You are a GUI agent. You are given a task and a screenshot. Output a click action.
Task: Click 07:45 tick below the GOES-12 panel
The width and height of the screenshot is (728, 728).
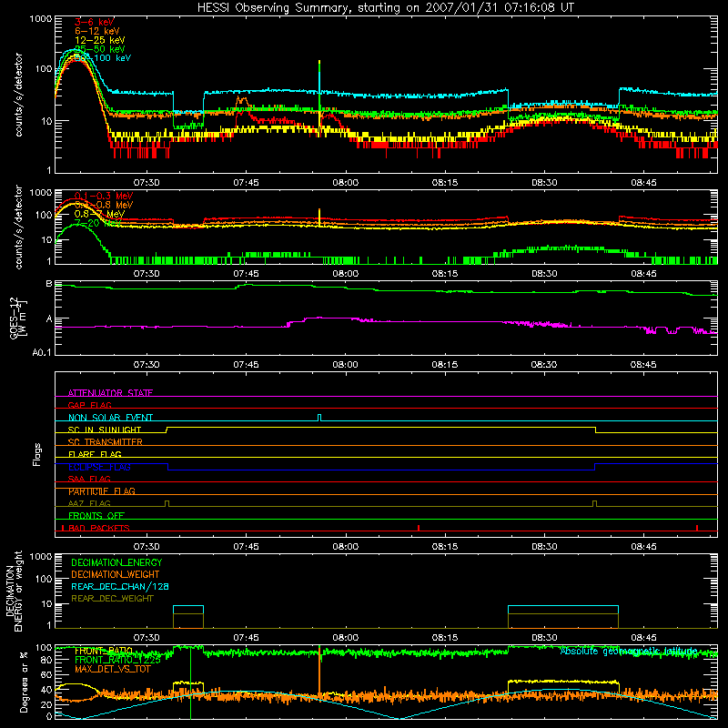click(246, 365)
